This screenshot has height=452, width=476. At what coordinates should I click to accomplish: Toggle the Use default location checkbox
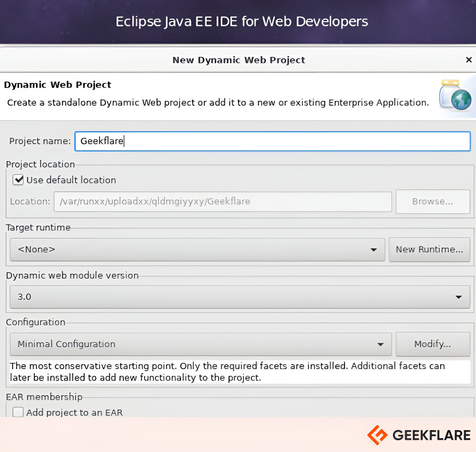tap(18, 180)
